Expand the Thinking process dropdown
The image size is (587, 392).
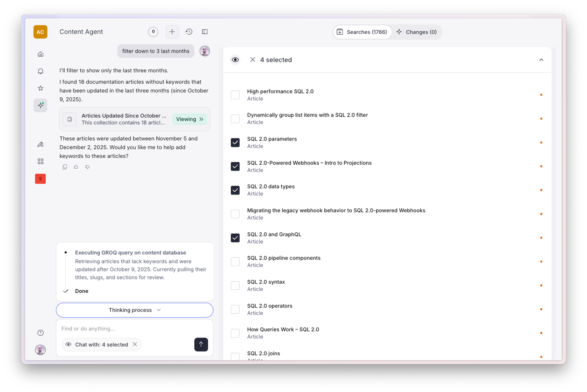pos(134,310)
